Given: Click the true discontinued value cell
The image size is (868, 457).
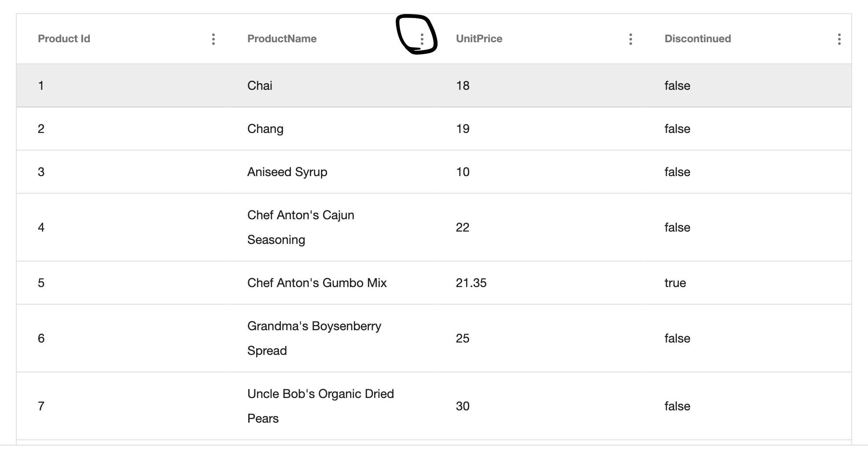Looking at the screenshot, I should 675,283.
